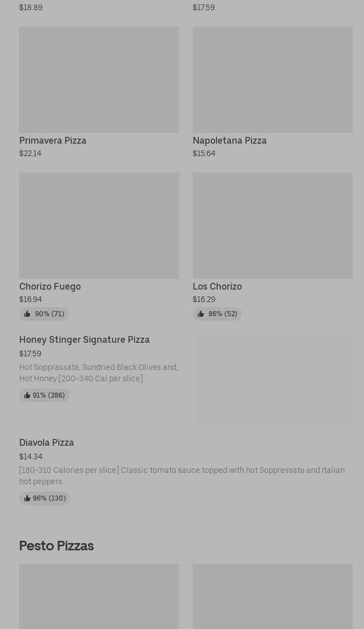The image size is (364, 629).
Task: Click the Pesto Pizzas section heading
Action: pos(57,546)
